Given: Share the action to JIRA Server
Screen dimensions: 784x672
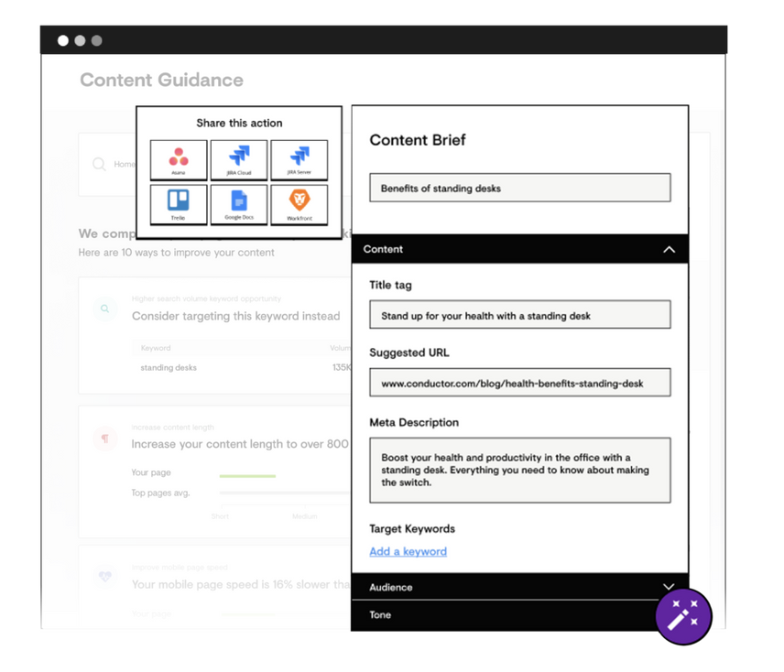Looking at the screenshot, I should [299, 160].
